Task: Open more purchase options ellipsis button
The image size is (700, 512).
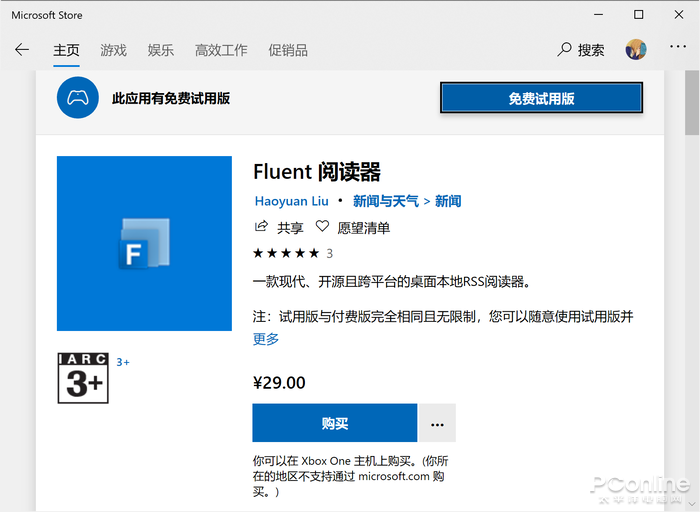Action: pyautogui.click(x=438, y=423)
